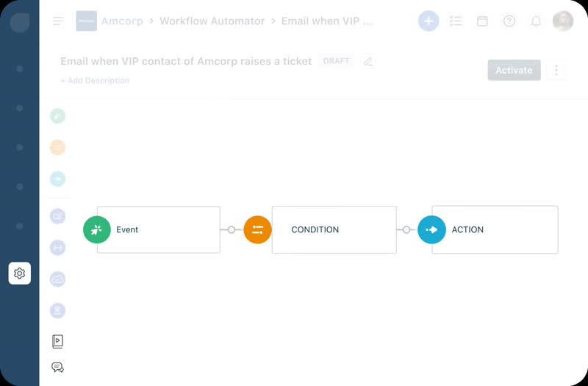This screenshot has height=386, width=588.
Task: Toggle the hamburger navigation menu
Action: click(x=58, y=21)
